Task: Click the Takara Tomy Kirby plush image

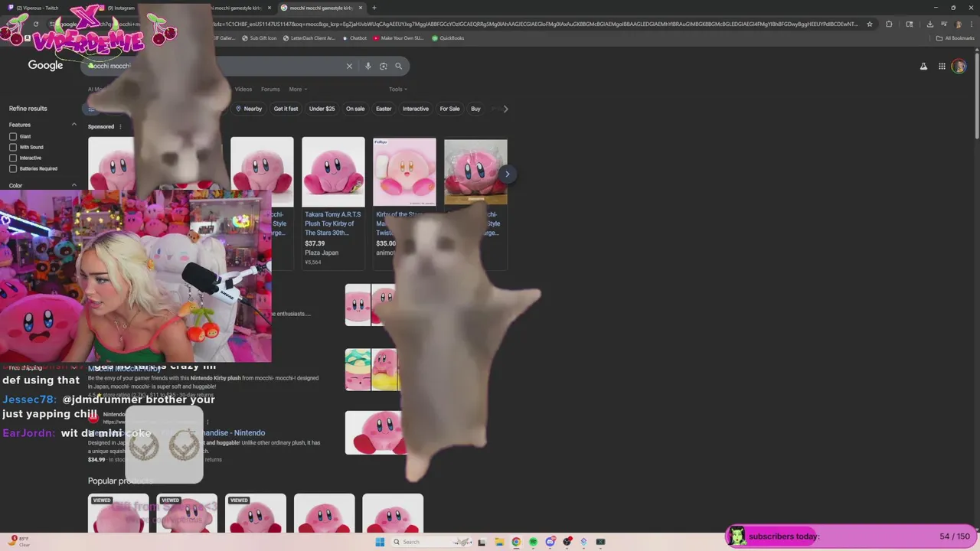Action: (333, 171)
